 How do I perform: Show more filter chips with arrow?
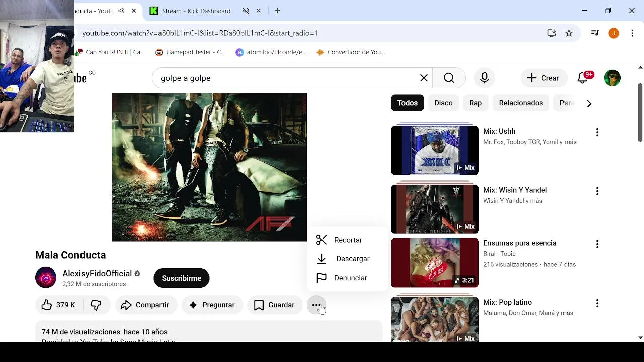[589, 103]
